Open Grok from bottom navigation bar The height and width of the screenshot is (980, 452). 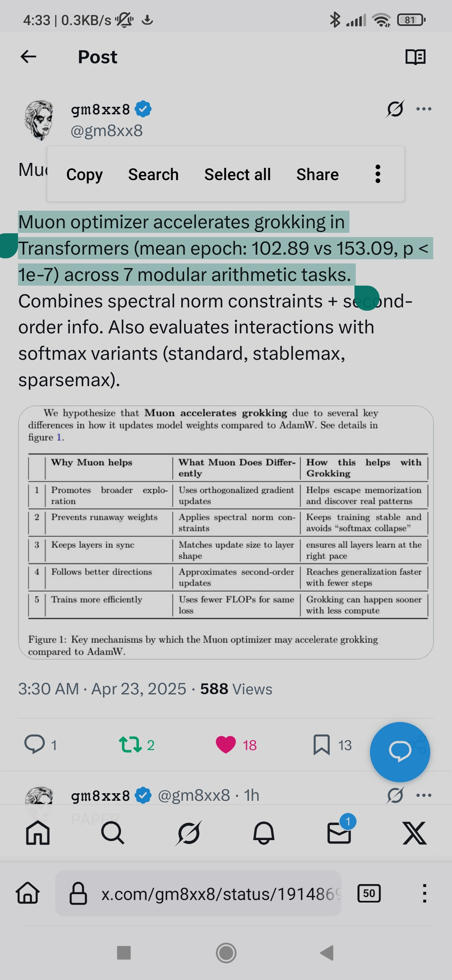pyautogui.click(x=188, y=833)
